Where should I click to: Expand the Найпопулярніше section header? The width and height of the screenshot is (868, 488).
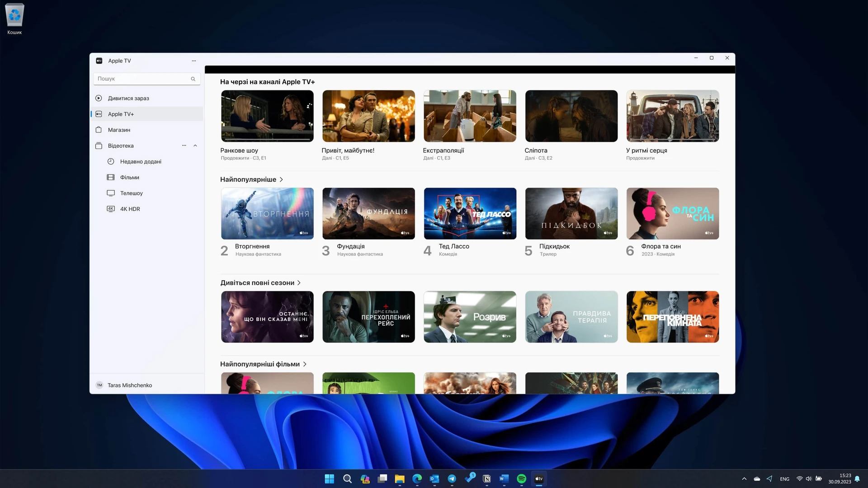pyautogui.click(x=251, y=179)
